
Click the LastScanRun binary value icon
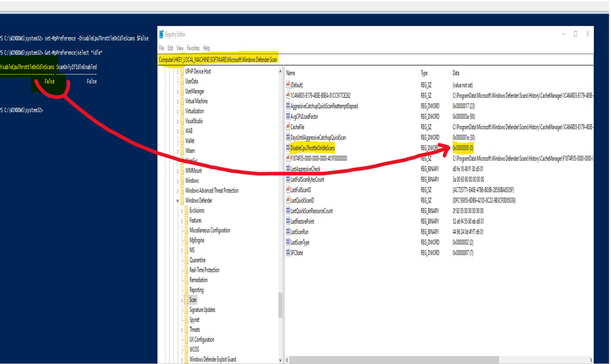click(288, 232)
